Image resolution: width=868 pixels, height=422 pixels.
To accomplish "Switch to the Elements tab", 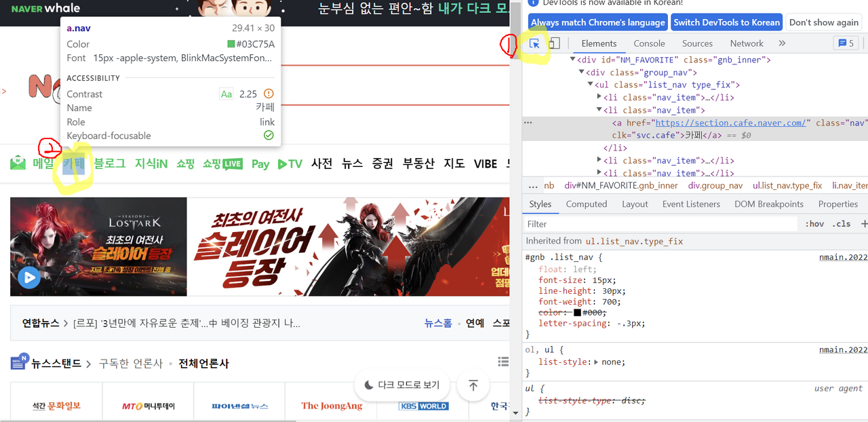I will coord(599,43).
